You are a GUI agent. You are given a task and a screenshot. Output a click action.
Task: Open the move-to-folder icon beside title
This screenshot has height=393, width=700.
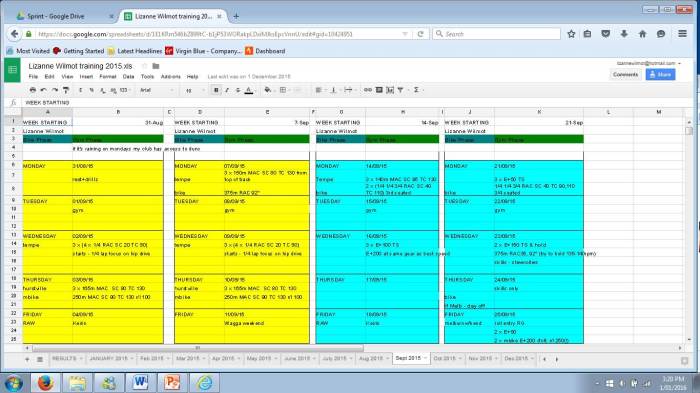click(x=155, y=66)
